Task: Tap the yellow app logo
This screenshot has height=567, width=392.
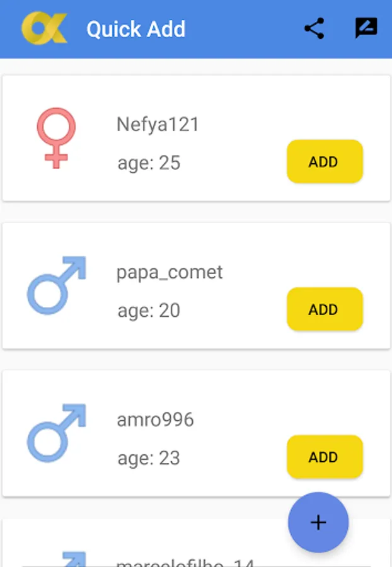Action: (44, 29)
